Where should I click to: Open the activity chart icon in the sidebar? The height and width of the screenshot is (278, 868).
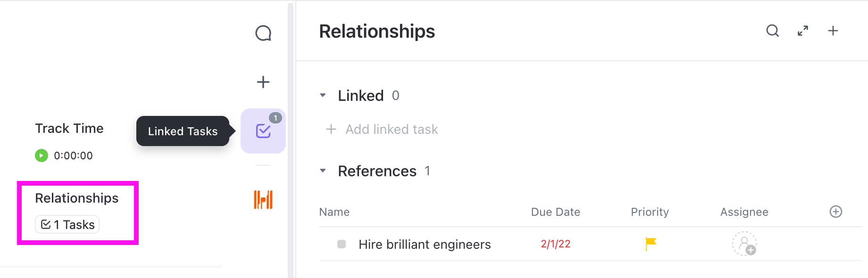[263, 199]
